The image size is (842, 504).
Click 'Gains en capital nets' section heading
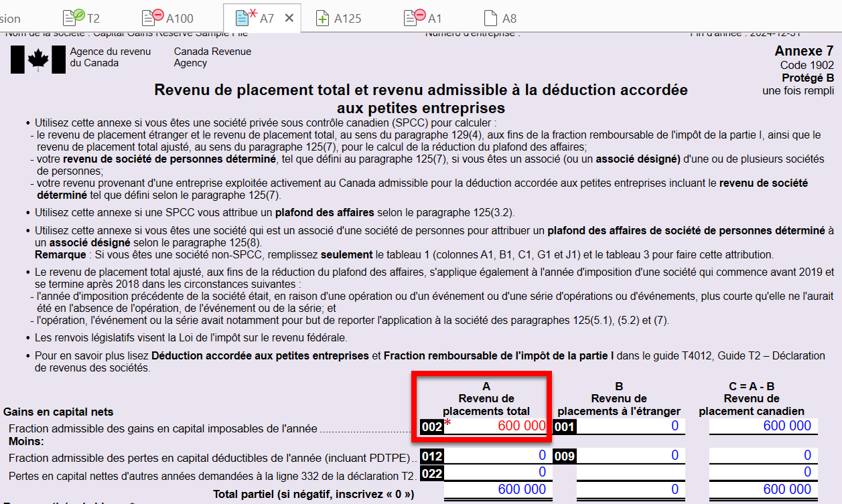tap(58, 412)
